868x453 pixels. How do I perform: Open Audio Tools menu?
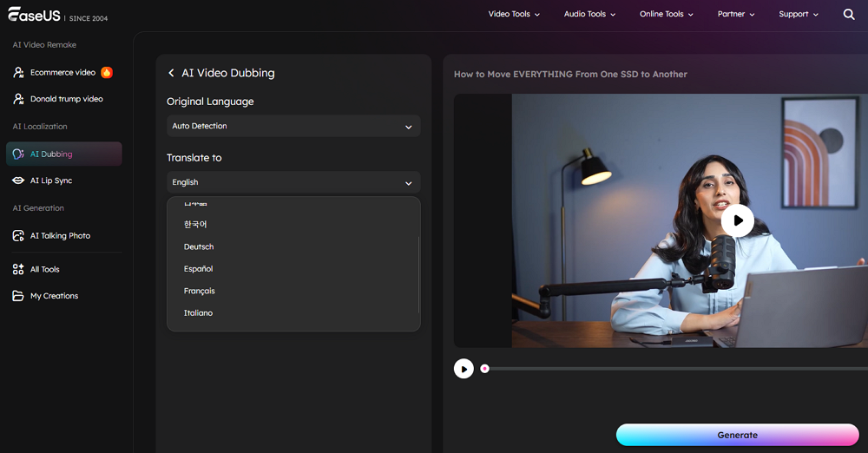(x=589, y=15)
